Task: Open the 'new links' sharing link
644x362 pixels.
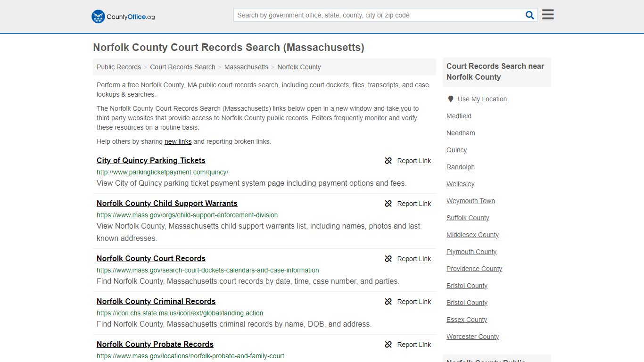Action: coord(178,141)
